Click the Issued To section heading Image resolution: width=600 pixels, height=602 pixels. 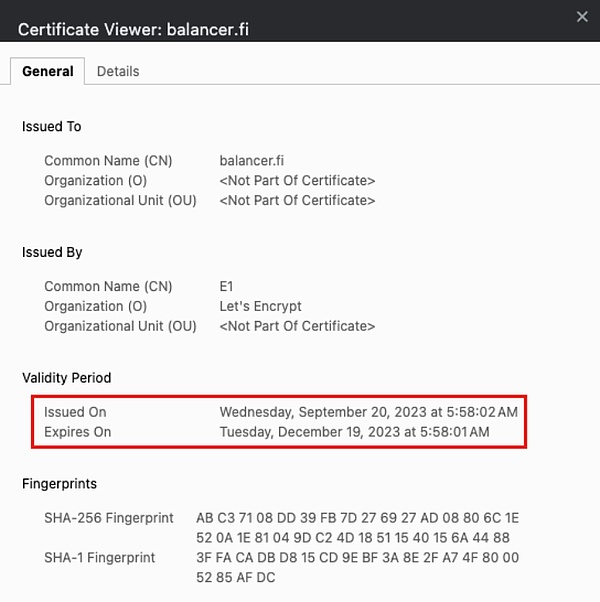point(52,127)
